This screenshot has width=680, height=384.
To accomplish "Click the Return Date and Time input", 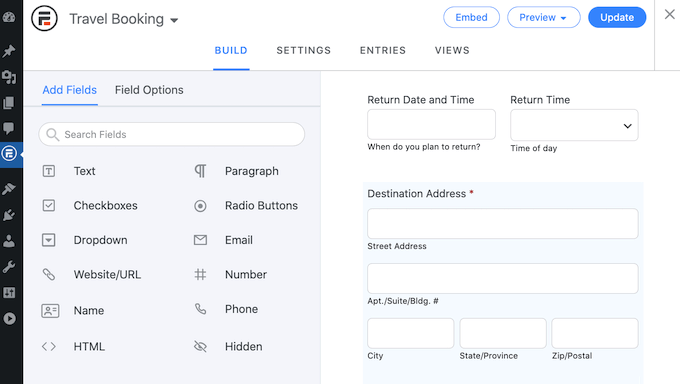I will [x=432, y=124].
